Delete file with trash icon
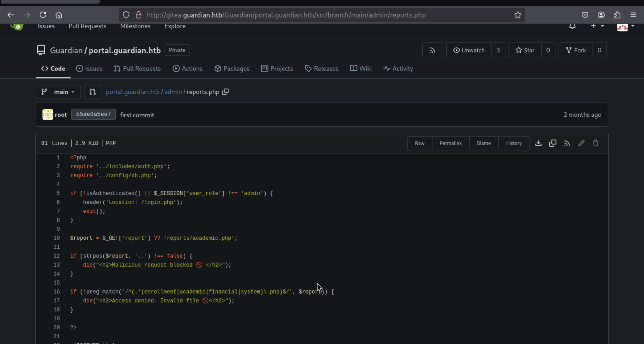Viewport: 644px width, 344px height. 595,143
